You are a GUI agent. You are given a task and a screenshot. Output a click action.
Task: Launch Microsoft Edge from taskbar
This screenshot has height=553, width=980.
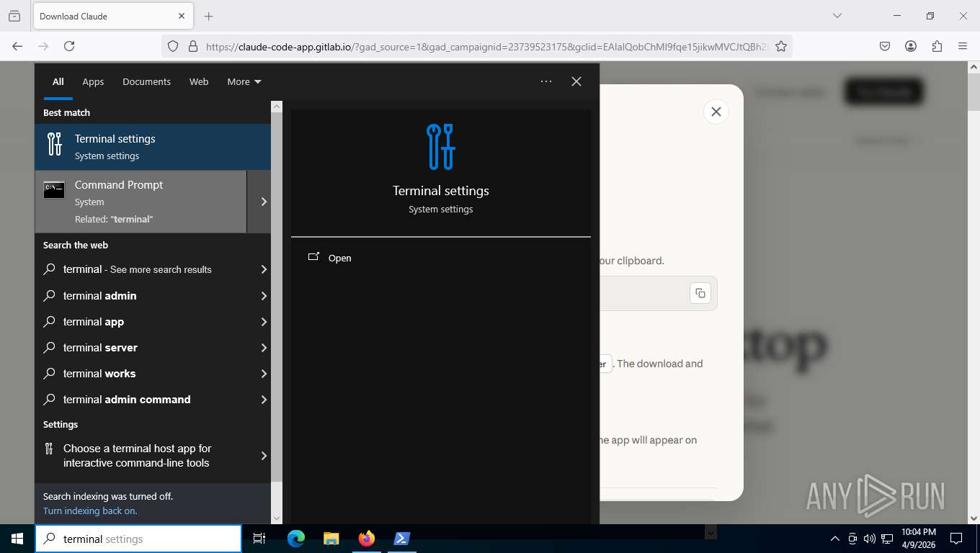tap(296, 539)
